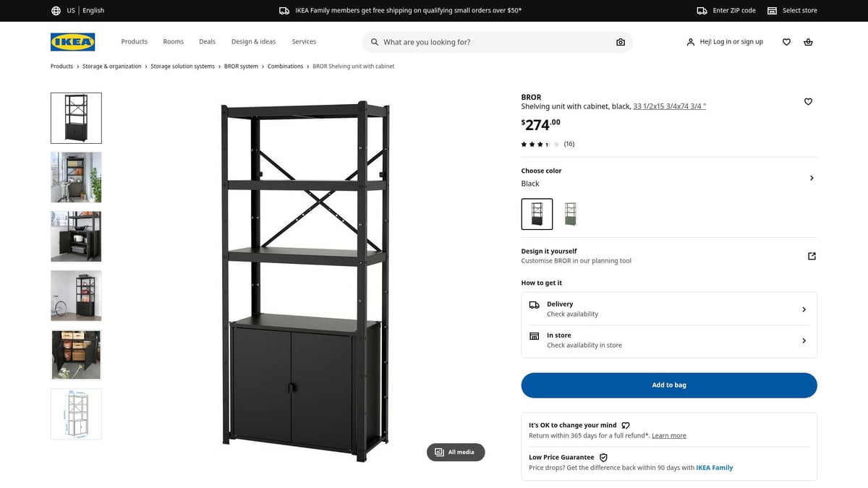The height and width of the screenshot is (488, 868).
Task: Open the visual search camera icon
Action: click(620, 41)
